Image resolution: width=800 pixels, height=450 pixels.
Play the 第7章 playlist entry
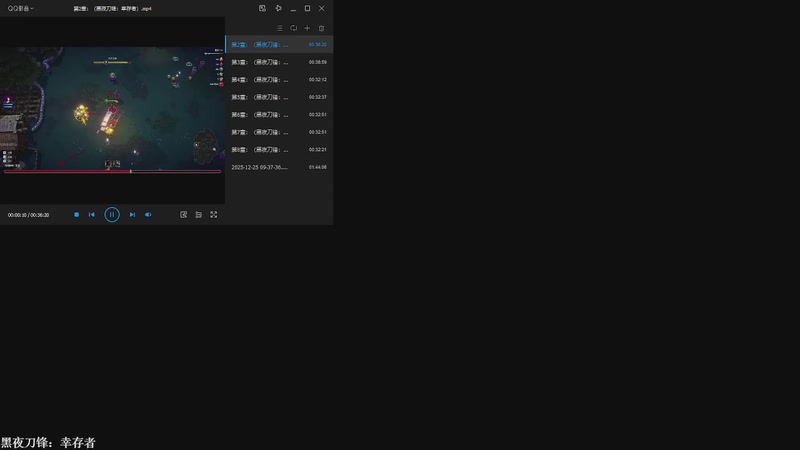tap(279, 132)
